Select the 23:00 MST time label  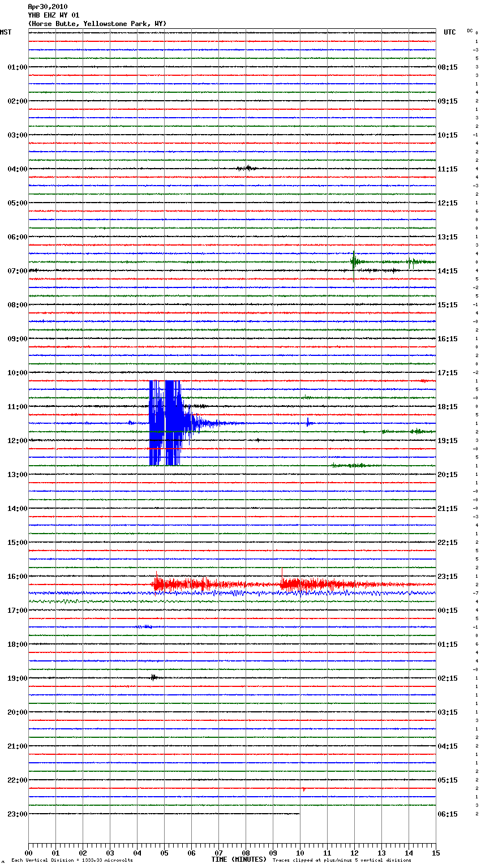pyautogui.click(x=17, y=814)
